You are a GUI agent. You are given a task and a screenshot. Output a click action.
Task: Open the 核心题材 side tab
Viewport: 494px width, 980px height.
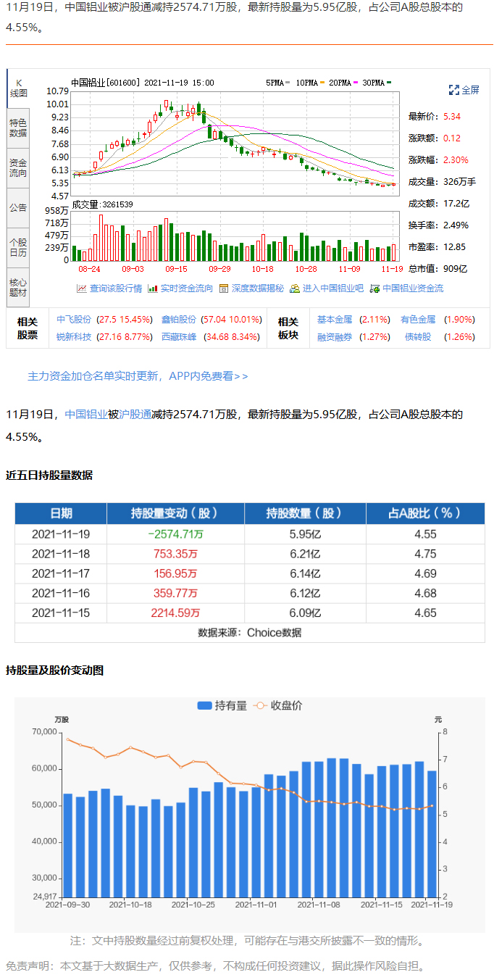[x=18, y=288]
